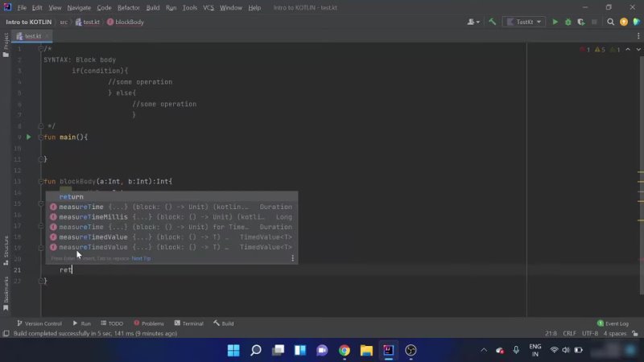Open the Run menu
Image resolution: width=644 pixels, height=362 pixels.
coord(171,8)
